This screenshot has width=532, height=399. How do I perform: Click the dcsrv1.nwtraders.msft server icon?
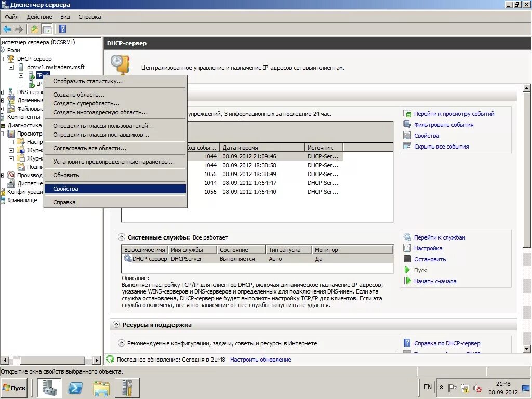21,67
